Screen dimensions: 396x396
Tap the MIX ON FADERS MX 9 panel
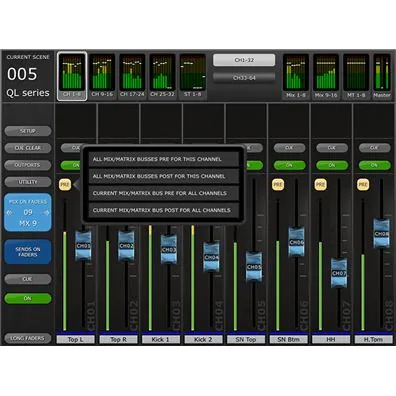pos(28,212)
